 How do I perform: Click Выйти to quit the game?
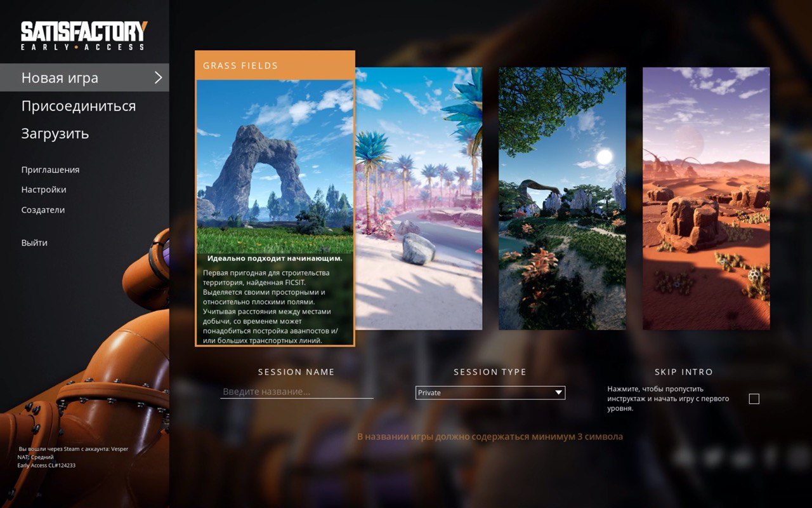click(34, 243)
